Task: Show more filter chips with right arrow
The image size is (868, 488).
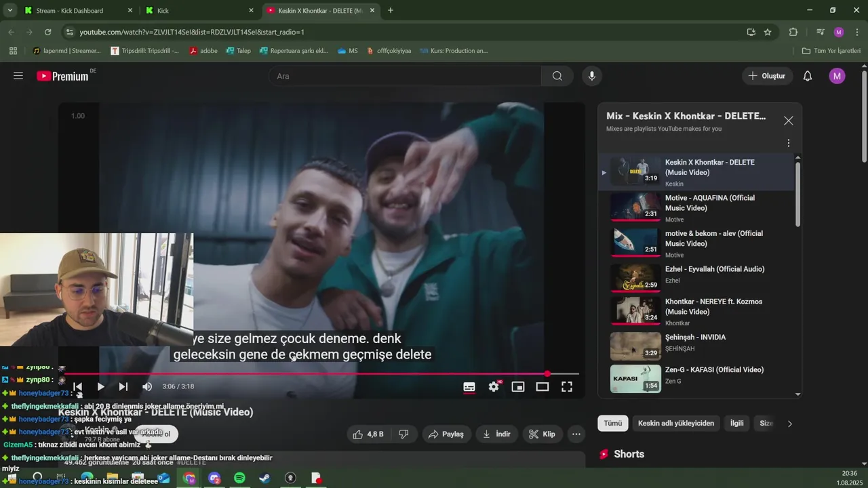Action: coord(789,424)
